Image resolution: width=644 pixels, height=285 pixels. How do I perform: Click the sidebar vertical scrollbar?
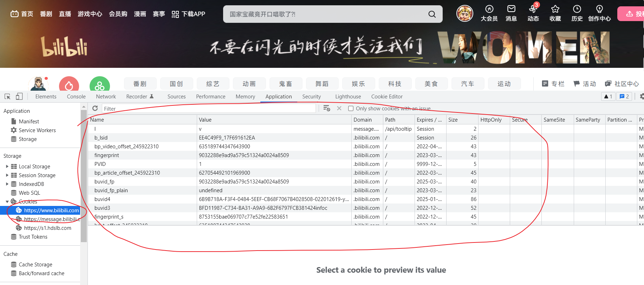point(84,176)
